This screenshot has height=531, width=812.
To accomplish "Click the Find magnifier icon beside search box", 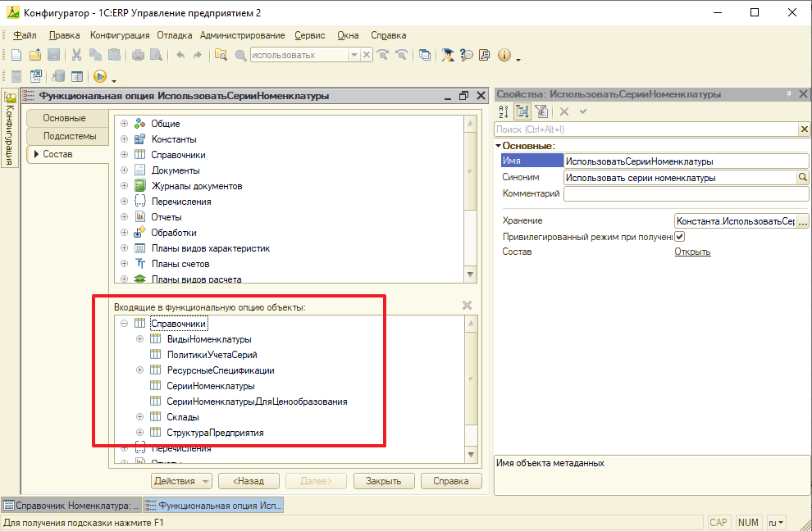I will coord(241,55).
